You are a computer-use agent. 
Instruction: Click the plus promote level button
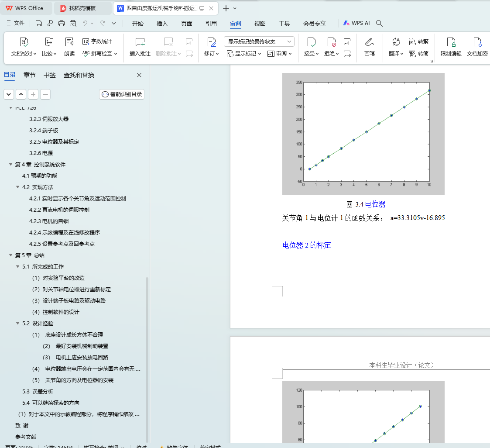point(33,94)
